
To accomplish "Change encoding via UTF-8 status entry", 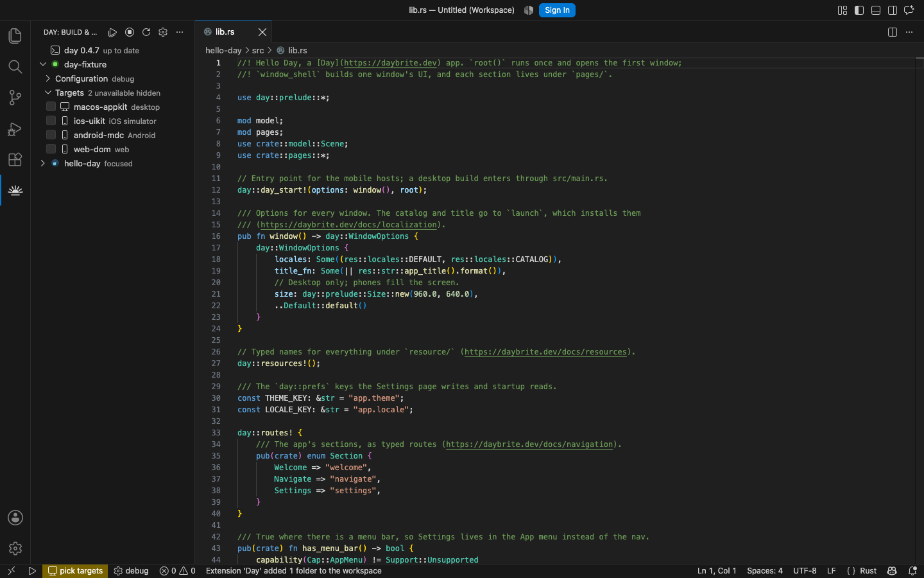I will tap(805, 571).
